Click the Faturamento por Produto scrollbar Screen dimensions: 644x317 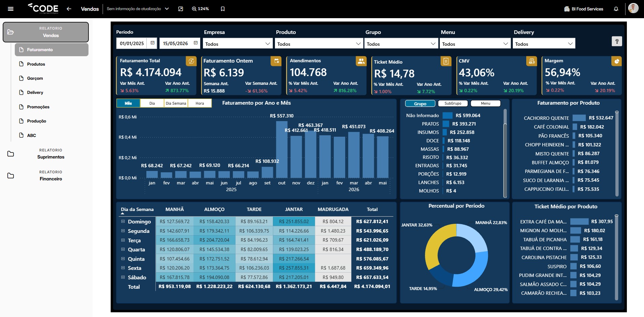[x=617, y=153]
